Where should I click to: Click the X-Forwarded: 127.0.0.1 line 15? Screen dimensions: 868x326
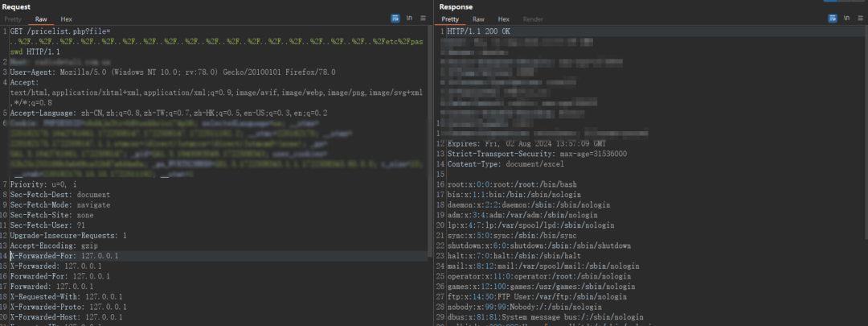58,266
